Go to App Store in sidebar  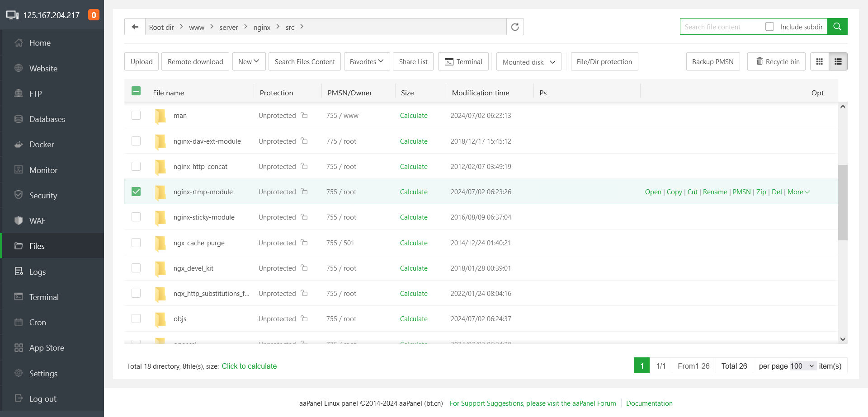(x=47, y=348)
